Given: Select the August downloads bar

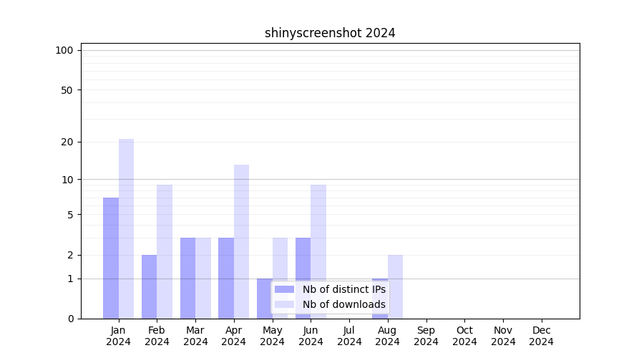Looking at the screenshot, I should pyautogui.click(x=395, y=286).
